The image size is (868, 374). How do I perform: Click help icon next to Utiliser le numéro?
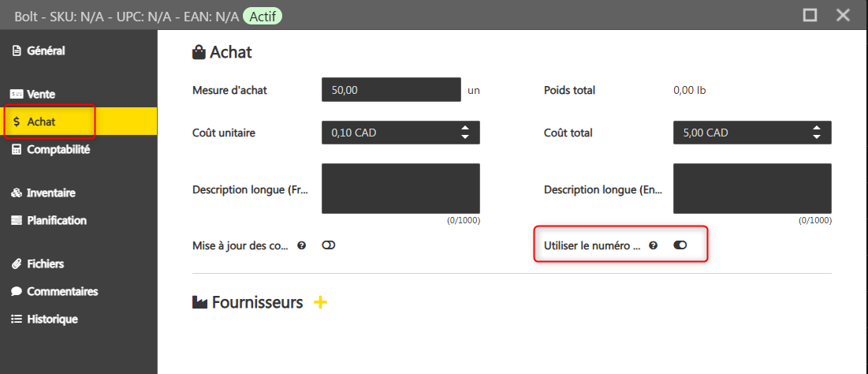coord(653,245)
